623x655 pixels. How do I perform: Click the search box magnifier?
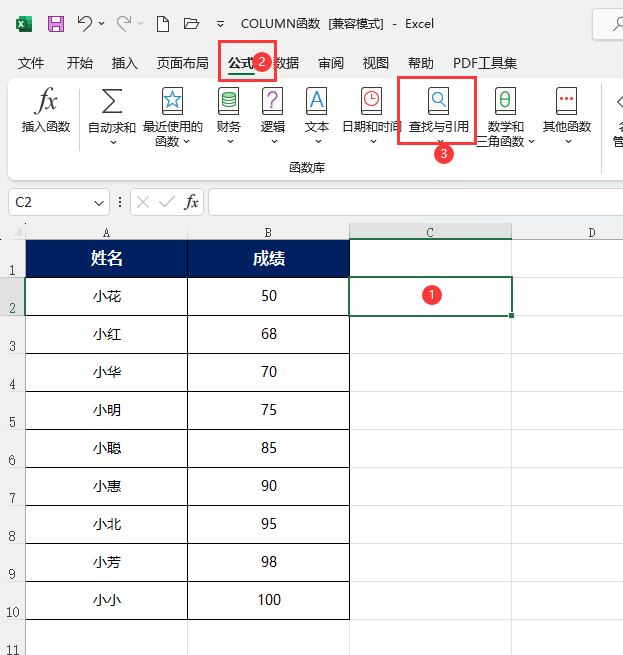tap(619, 24)
